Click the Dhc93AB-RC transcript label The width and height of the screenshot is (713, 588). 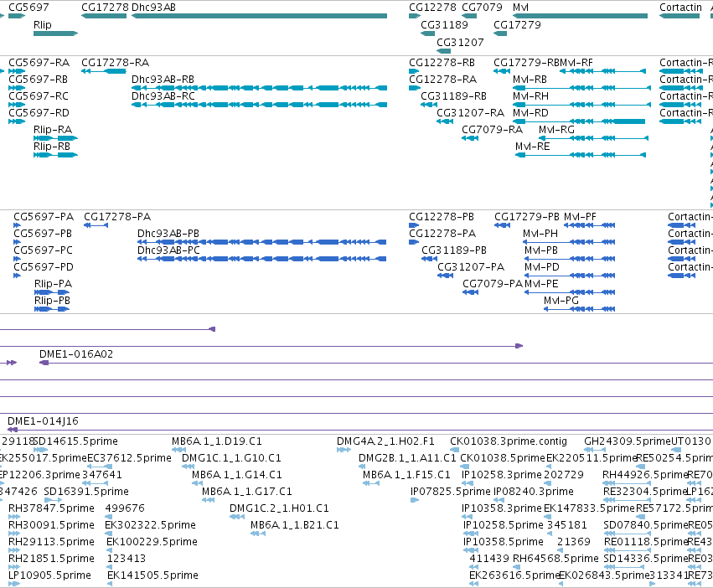coord(163,96)
